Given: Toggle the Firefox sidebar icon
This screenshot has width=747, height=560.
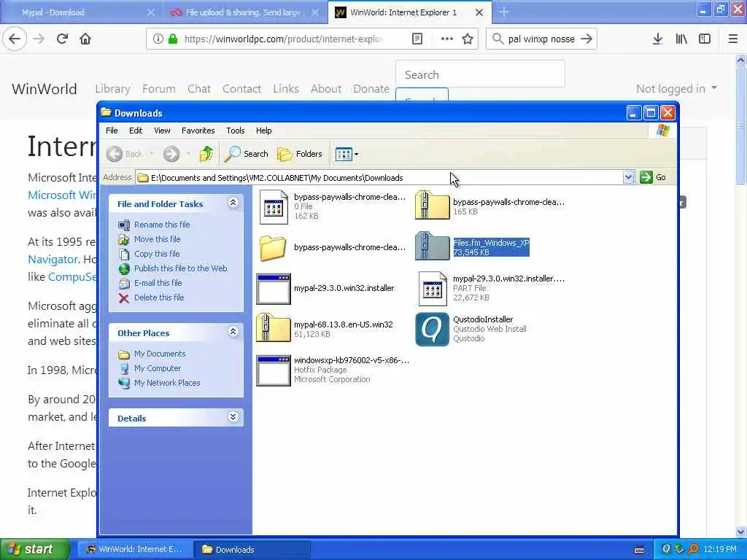Looking at the screenshot, I should pos(705,39).
